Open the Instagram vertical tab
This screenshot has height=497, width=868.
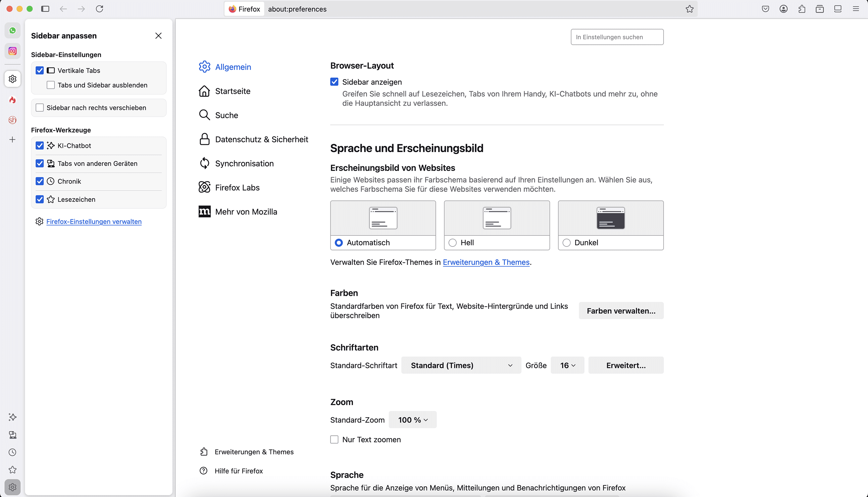[x=13, y=51]
